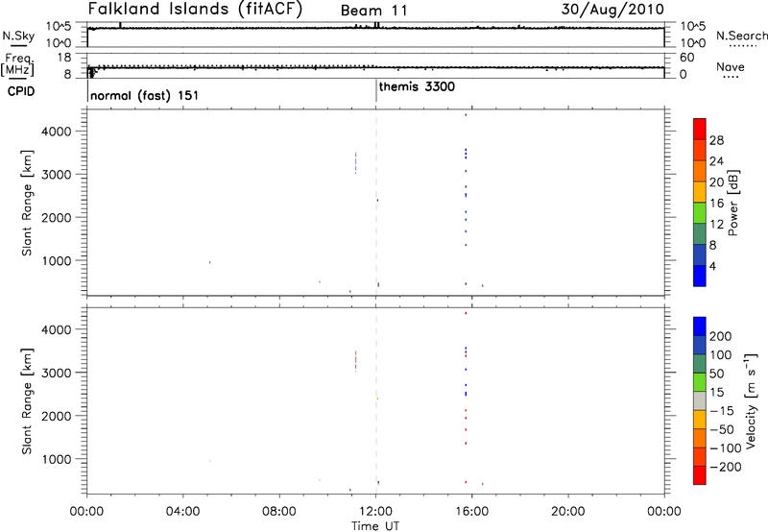Screen dimensions: 768x532
Task: Click the '4' label on Power colorbar
Action: click(712, 266)
